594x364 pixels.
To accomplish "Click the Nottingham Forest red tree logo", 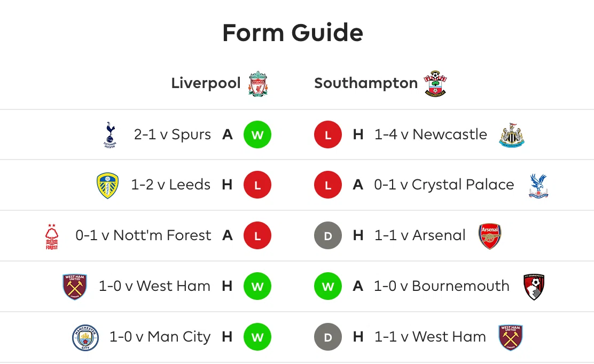I will (x=52, y=236).
